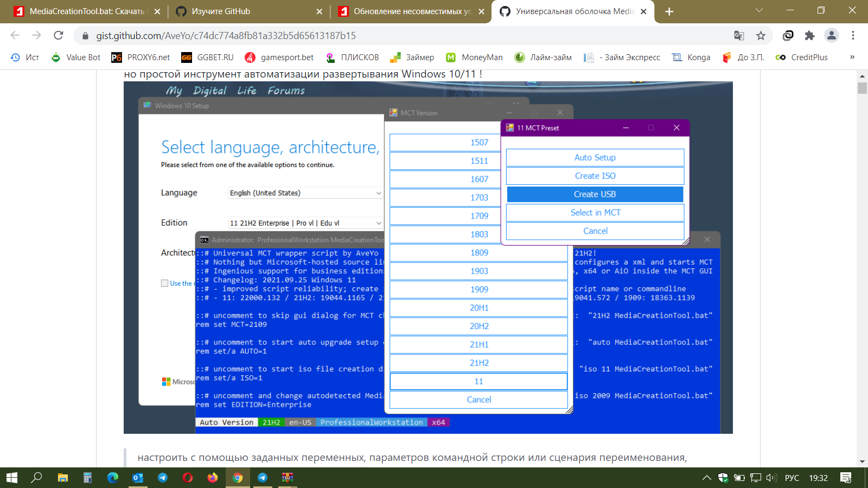
Task: Open Opera browser from the taskbar
Action: pos(188,478)
